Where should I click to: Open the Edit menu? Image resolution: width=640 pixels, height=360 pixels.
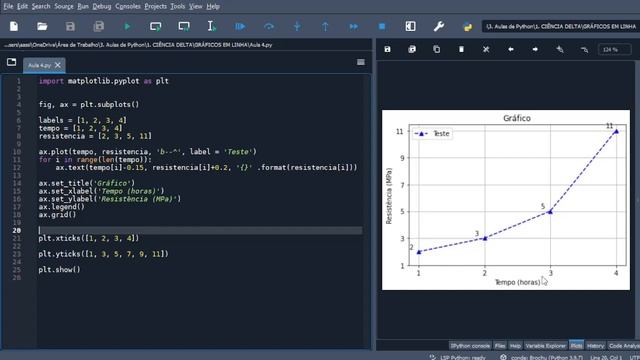(22, 7)
